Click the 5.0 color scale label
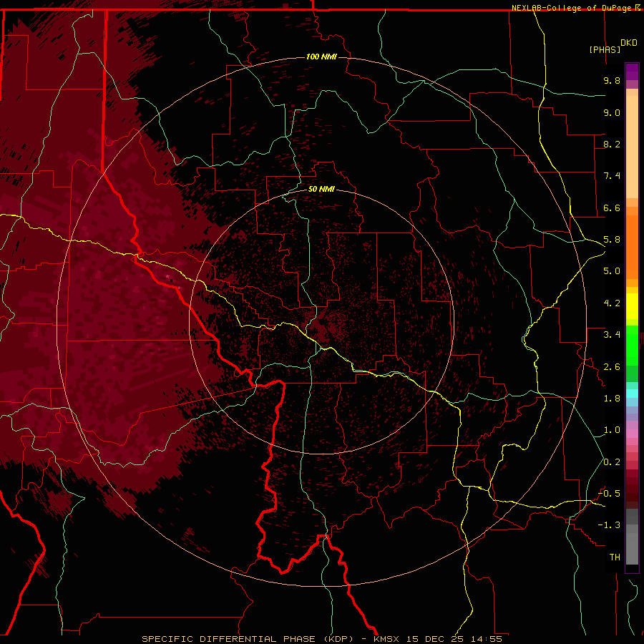 612,271
